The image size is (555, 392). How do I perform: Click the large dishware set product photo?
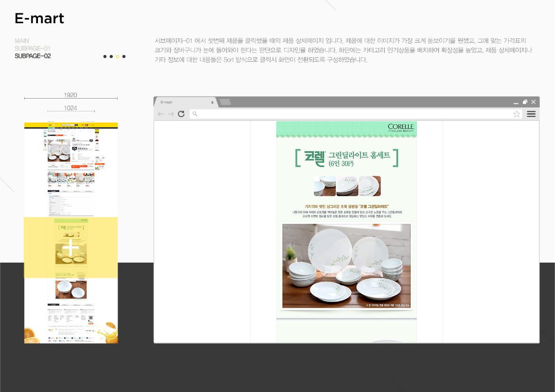click(346, 265)
